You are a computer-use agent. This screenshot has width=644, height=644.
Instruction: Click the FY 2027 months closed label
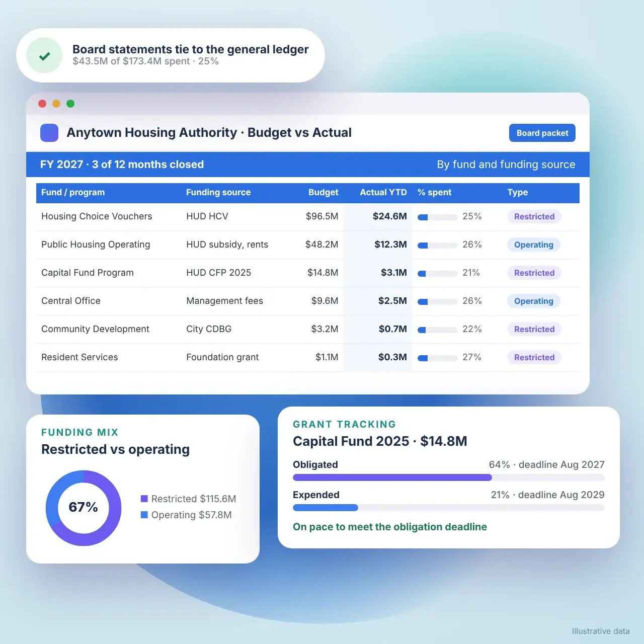[122, 165]
